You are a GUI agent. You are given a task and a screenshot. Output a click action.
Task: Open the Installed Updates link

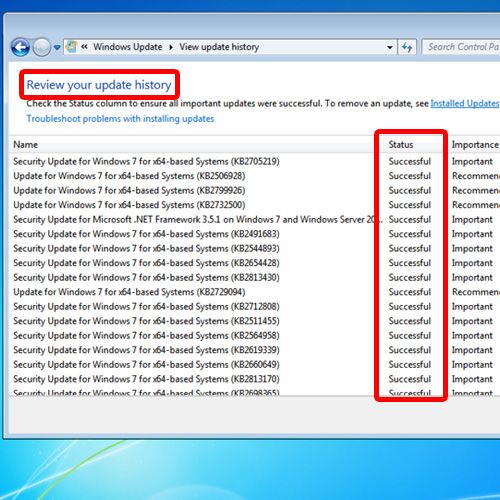click(465, 104)
